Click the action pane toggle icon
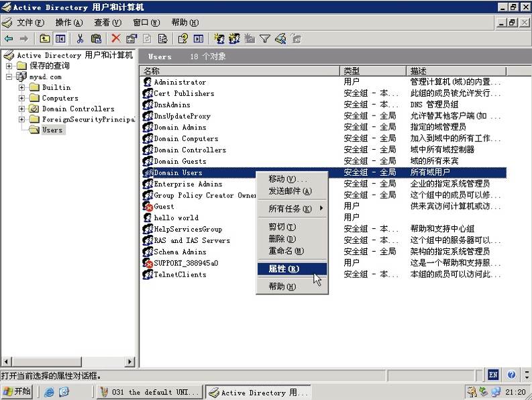The height and width of the screenshot is (400, 532). click(199, 39)
